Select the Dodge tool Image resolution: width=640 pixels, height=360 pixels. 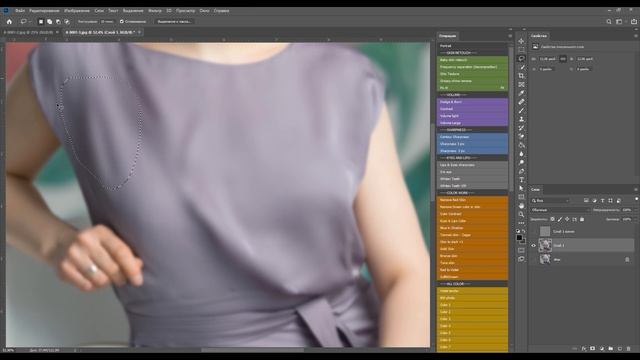click(521, 162)
